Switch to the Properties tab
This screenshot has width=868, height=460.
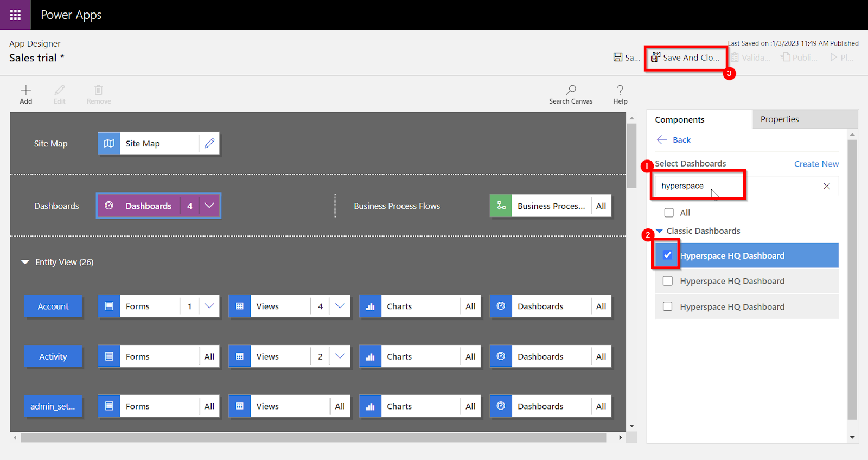805,119
